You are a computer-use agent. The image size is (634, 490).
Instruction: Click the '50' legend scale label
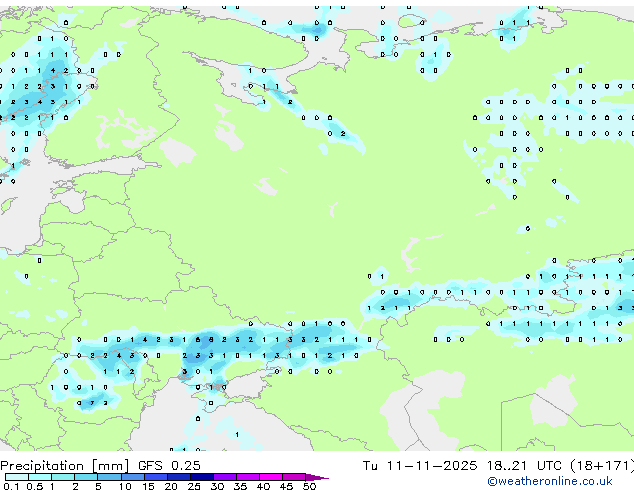click(309, 486)
